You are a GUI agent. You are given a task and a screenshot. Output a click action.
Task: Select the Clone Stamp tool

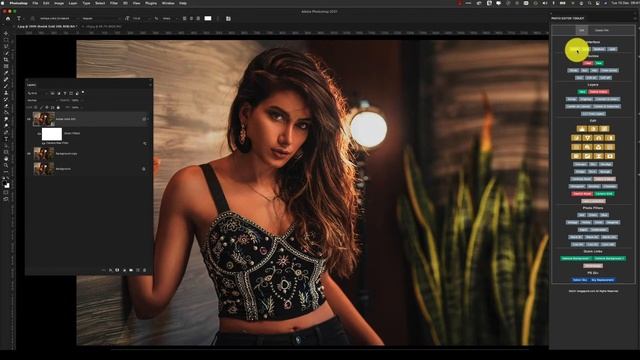6,93
